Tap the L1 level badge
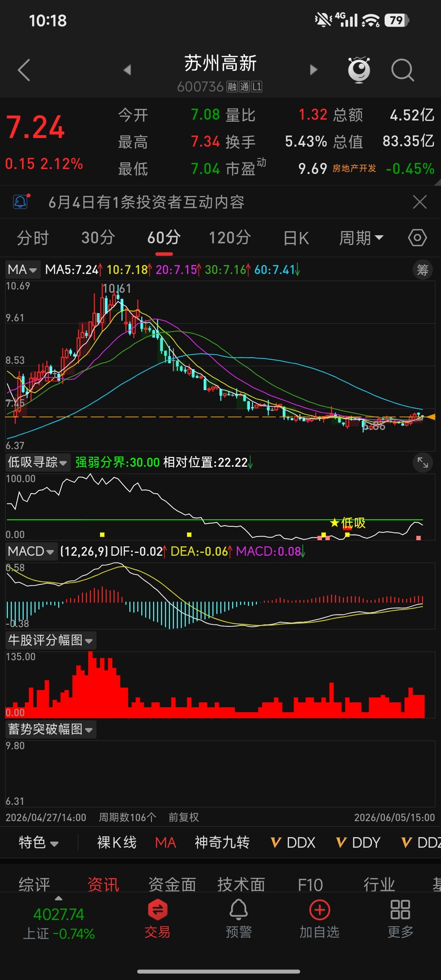 click(x=256, y=87)
